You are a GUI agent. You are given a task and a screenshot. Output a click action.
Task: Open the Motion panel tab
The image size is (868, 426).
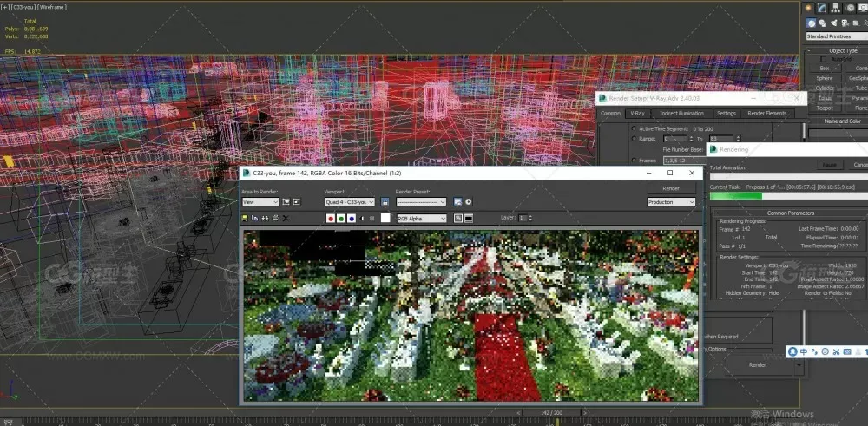[x=850, y=8]
